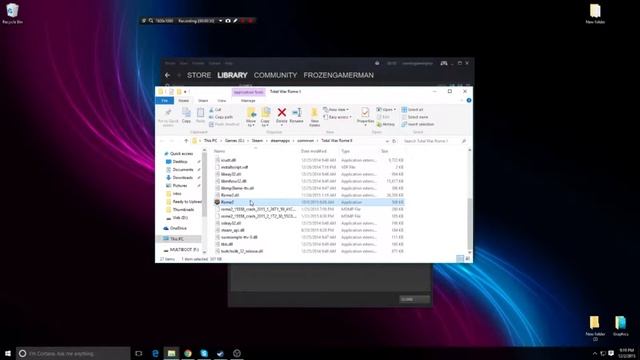
Task: Click the Windows Start button
Action: [8, 353]
